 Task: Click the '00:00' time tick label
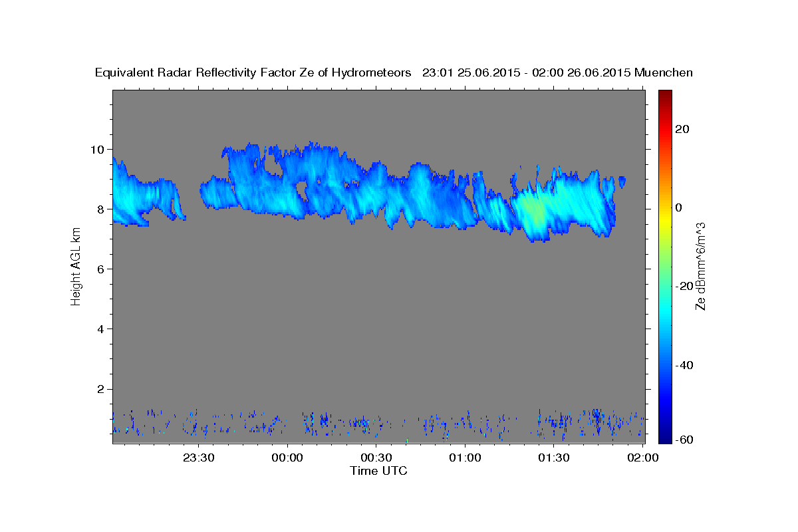click(288, 458)
